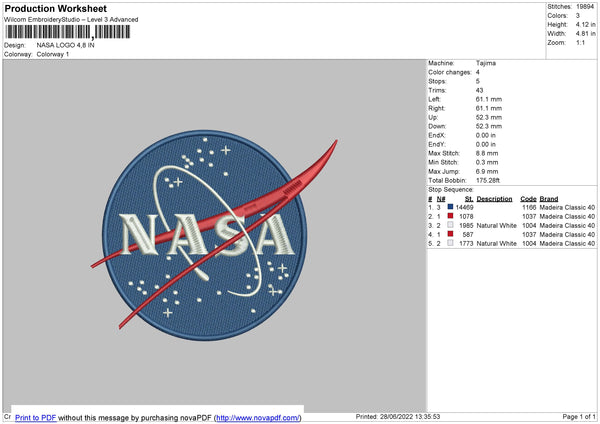Click the 'Left:' value '61.1 mm'

[x=489, y=99]
